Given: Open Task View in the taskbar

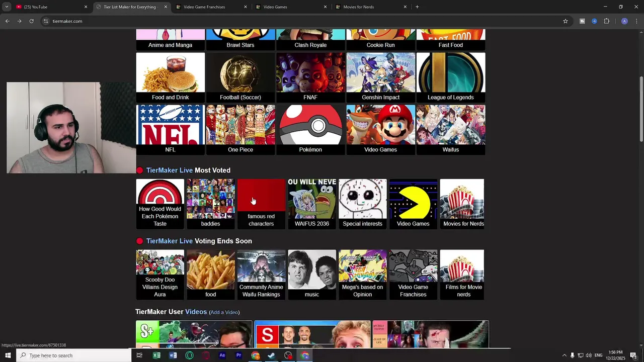Looking at the screenshot, I should click(139, 355).
